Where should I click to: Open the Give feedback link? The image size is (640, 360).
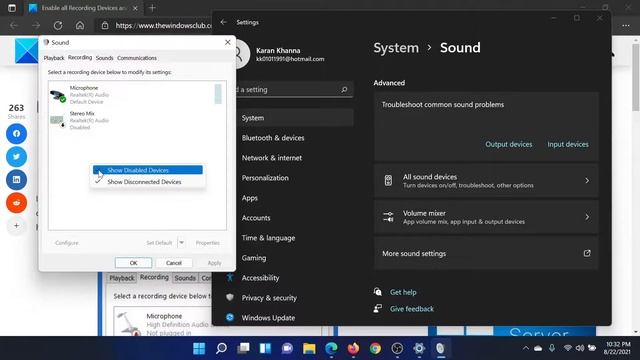[x=411, y=309]
